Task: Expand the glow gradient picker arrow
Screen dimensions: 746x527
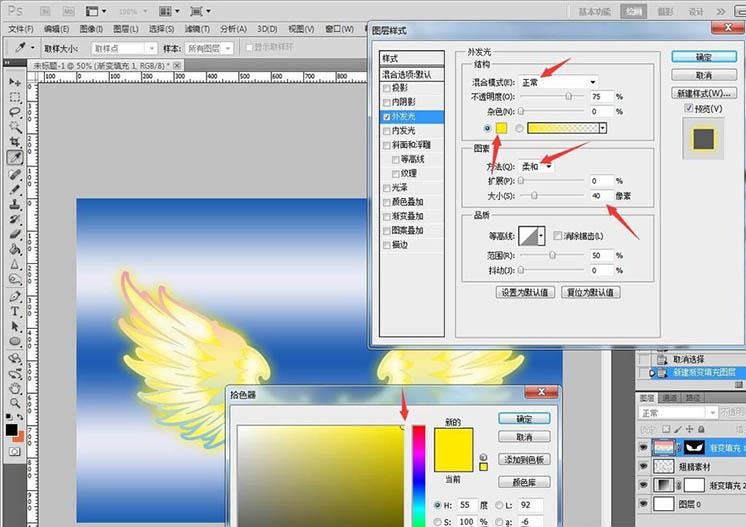Action: click(x=603, y=128)
